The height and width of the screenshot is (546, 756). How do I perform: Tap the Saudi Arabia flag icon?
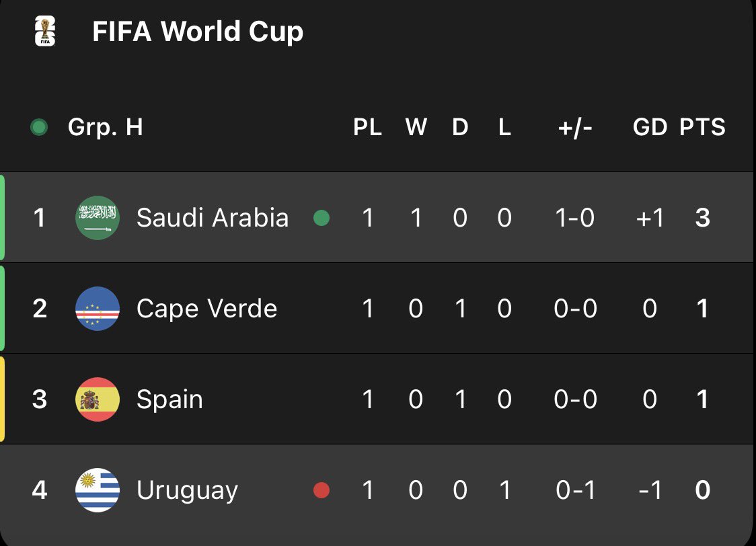pyautogui.click(x=98, y=217)
